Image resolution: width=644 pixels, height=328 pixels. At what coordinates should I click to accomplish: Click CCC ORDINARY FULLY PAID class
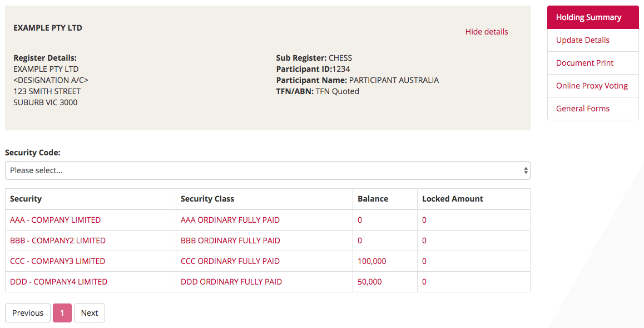click(230, 261)
